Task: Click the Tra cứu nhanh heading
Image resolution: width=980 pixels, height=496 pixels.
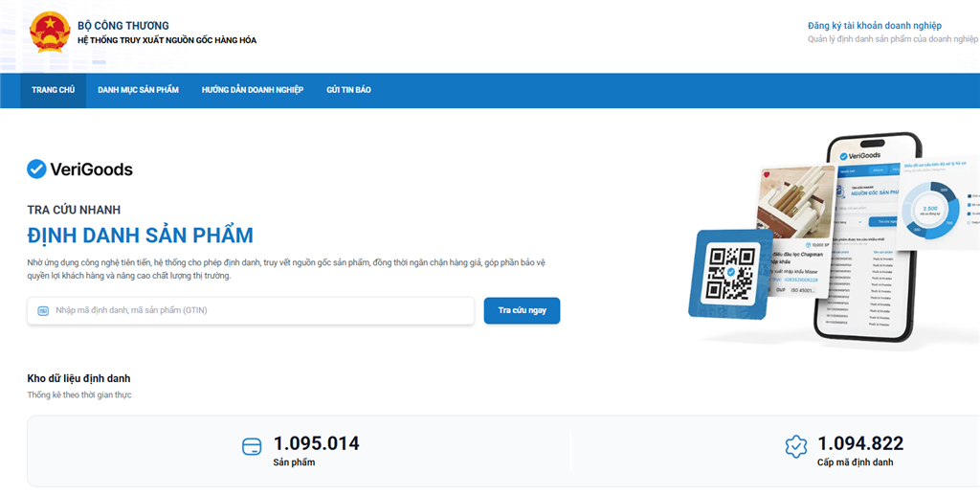Action: coord(74,210)
